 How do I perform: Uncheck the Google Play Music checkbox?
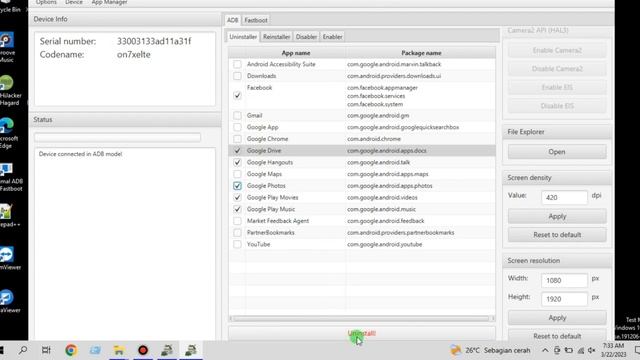[237, 209]
